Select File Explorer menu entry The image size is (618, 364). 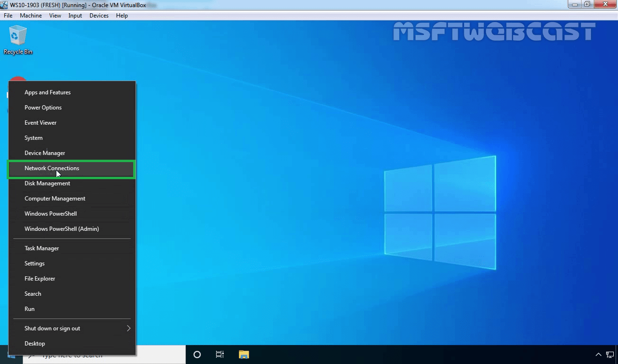point(72,279)
